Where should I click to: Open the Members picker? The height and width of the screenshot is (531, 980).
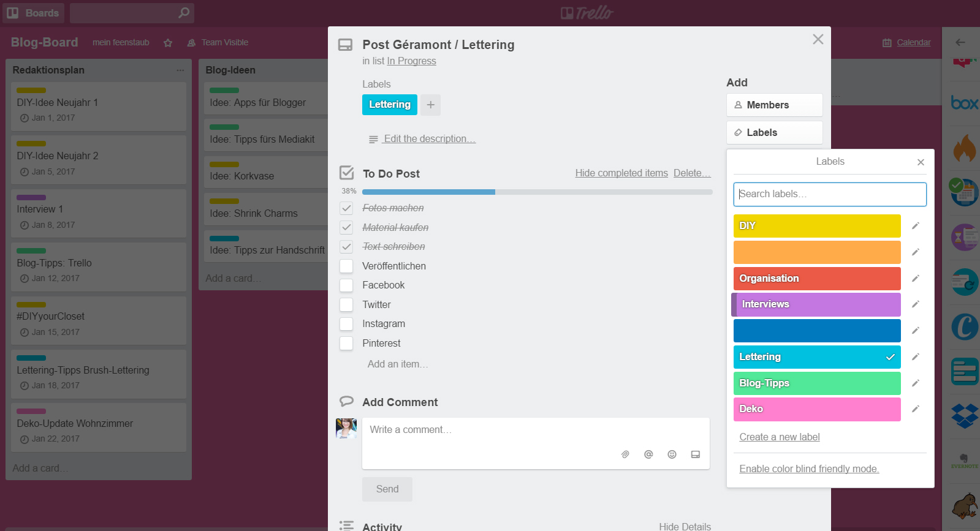tap(774, 105)
